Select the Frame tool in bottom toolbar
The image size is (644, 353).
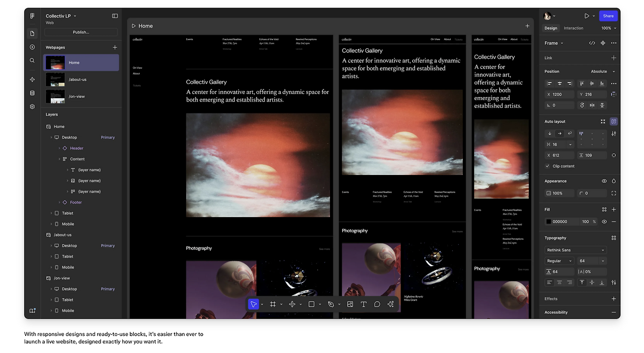(x=273, y=304)
